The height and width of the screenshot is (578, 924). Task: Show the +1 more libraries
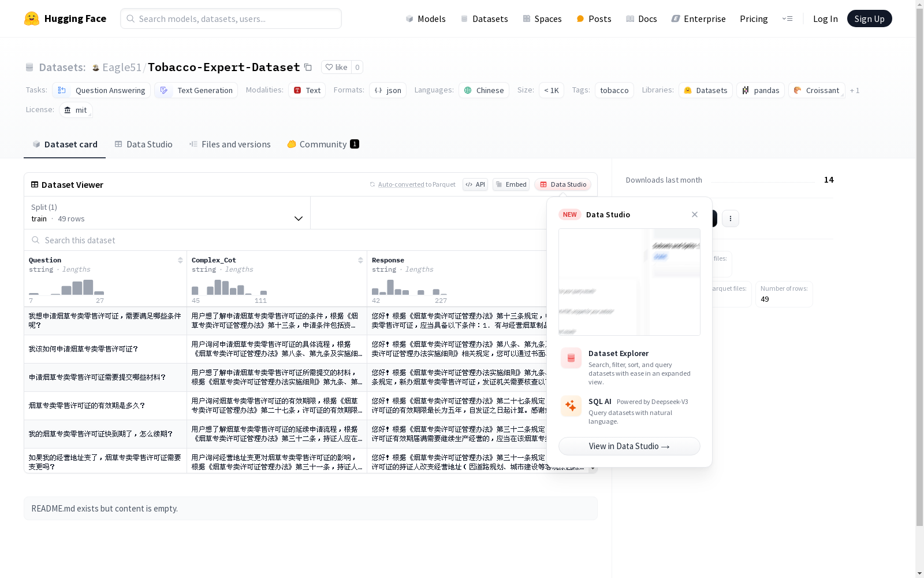[x=855, y=90]
